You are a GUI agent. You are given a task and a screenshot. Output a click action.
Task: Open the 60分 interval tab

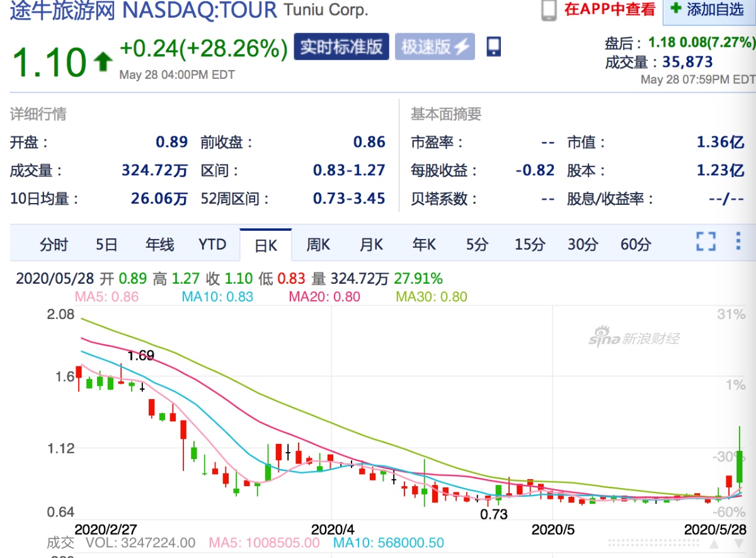636,245
